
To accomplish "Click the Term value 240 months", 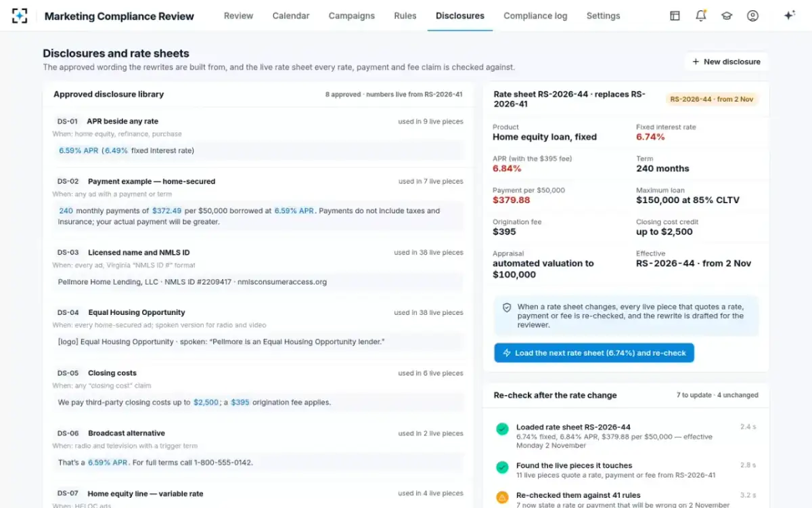I will (x=662, y=169).
